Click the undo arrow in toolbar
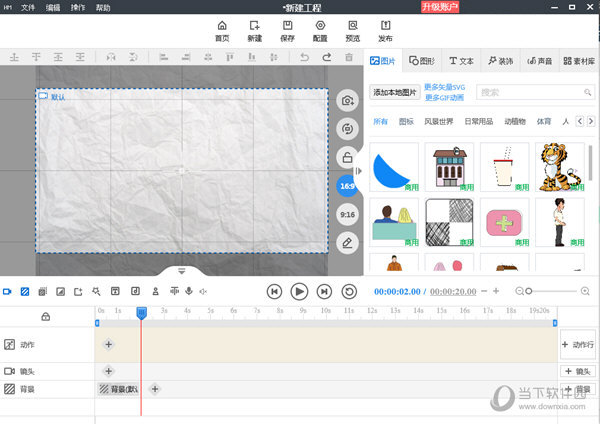 coord(305,57)
